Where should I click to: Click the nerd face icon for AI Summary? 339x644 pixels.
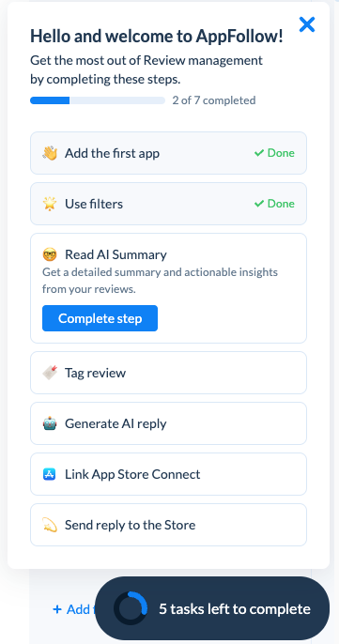50,254
